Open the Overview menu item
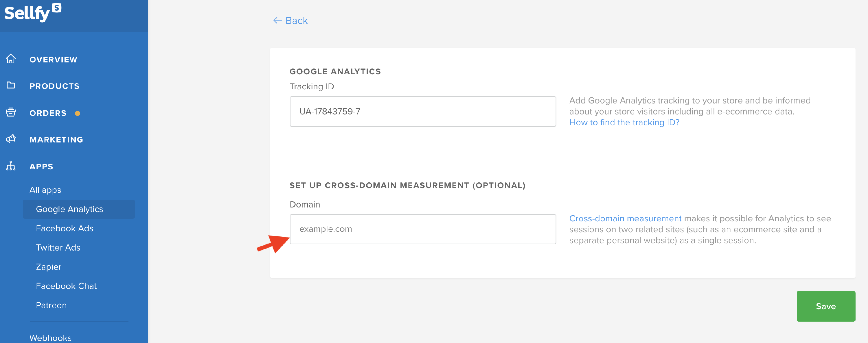The image size is (868, 343). [53, 60]
